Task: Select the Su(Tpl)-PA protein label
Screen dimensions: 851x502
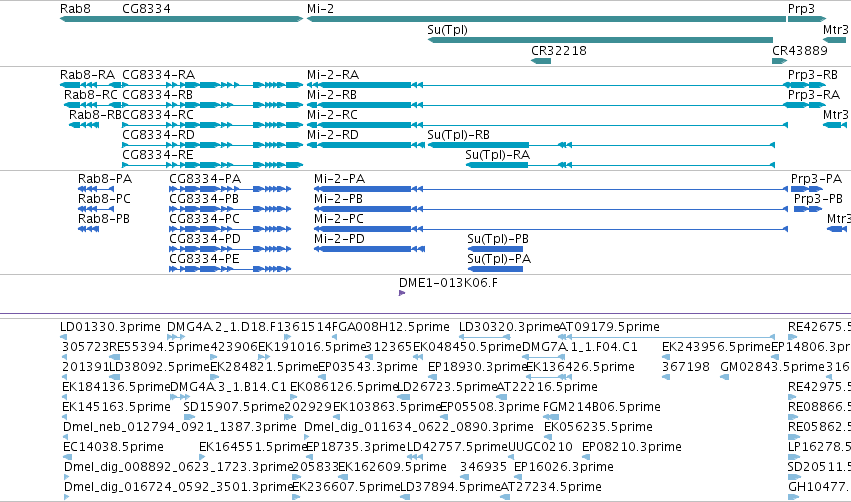Action: point(499,259)
